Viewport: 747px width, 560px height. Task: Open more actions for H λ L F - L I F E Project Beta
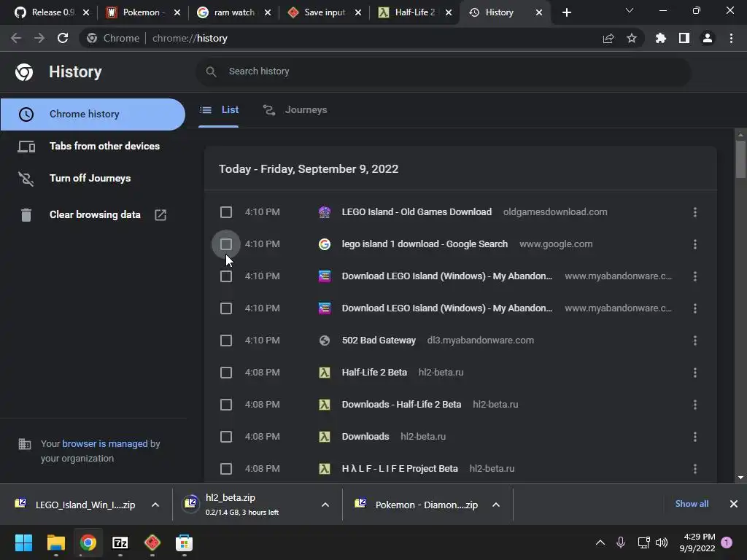pyautogui.click(x=695, y=469)
